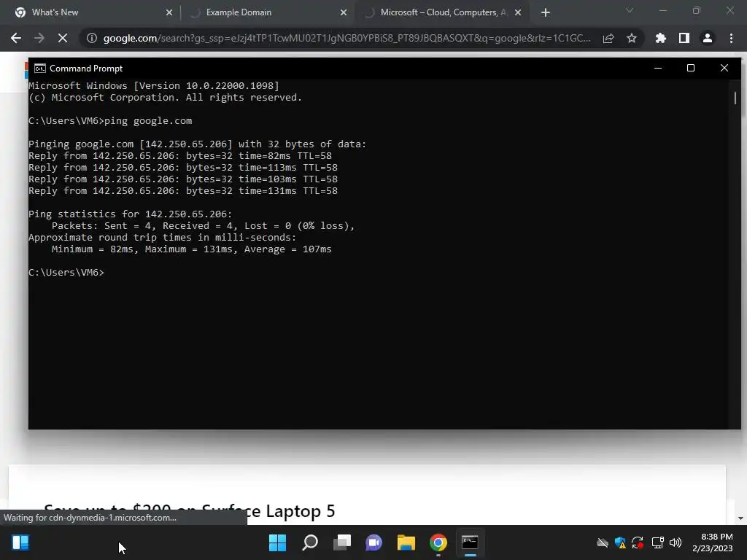This screenshot has width=747, height=560.
Task: Click the volume speaker tray icon
Action: 676,542
